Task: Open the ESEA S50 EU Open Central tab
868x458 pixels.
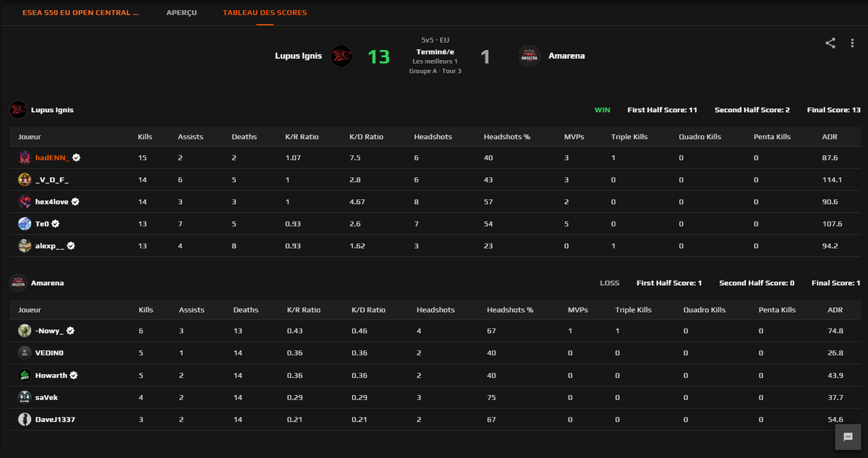Action: coord(80,13)
